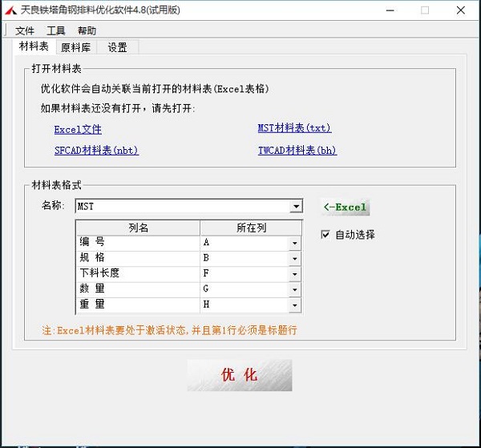481x448 pixels.
Task: Open the Excel文件 link
Action: pos(78,129)
